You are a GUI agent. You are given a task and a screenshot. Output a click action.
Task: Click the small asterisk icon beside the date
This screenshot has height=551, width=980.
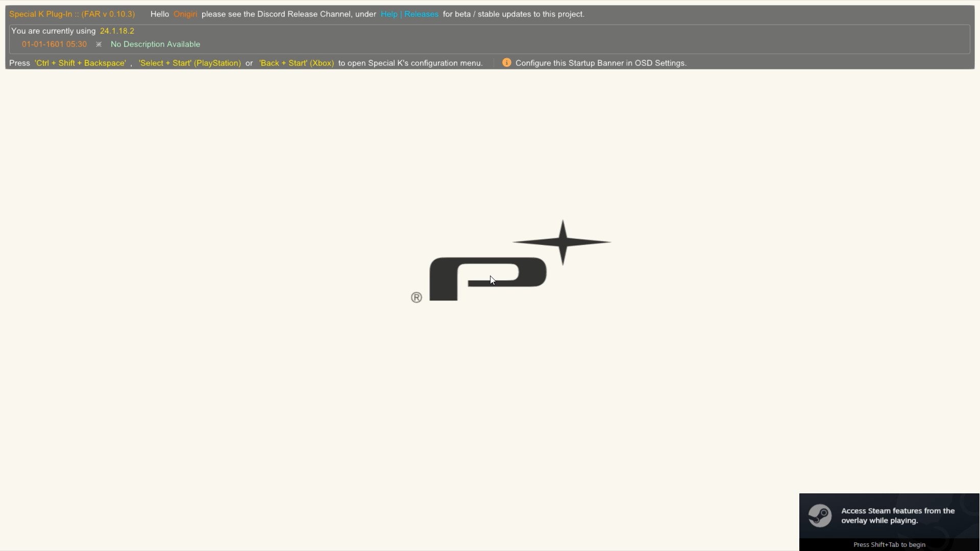pyautogui.click(x=99, y=44)
